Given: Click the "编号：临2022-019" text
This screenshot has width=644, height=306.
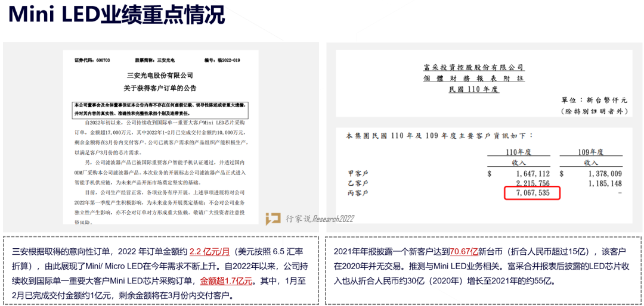Looking at the screenshot, I should click(222, 60).
